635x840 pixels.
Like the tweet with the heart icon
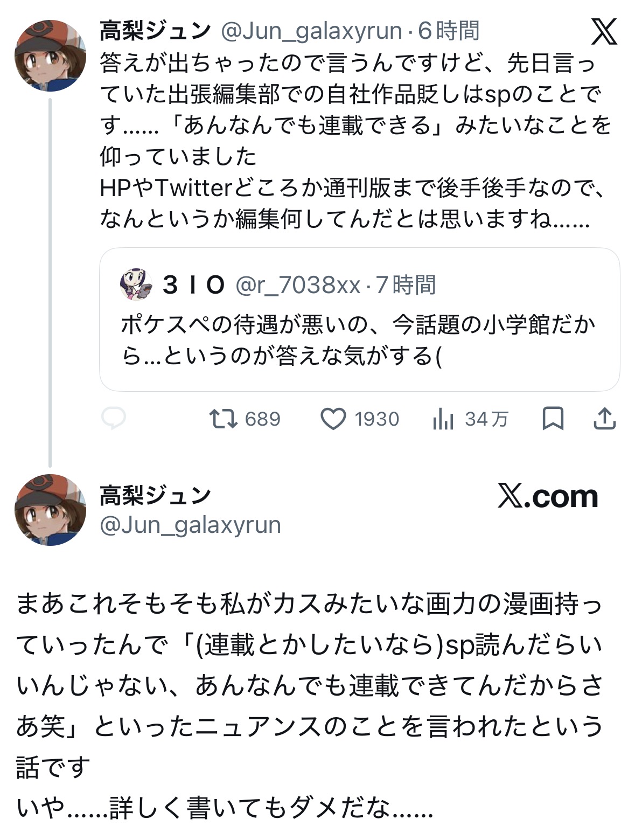tap(333, 419)
